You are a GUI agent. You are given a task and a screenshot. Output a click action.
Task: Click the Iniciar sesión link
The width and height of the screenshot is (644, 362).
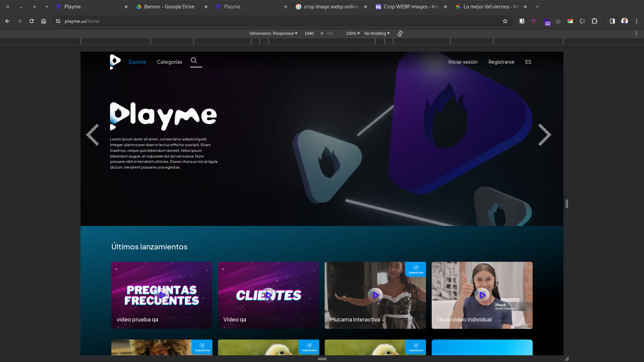pyautogui.click(x=463, y=62)
